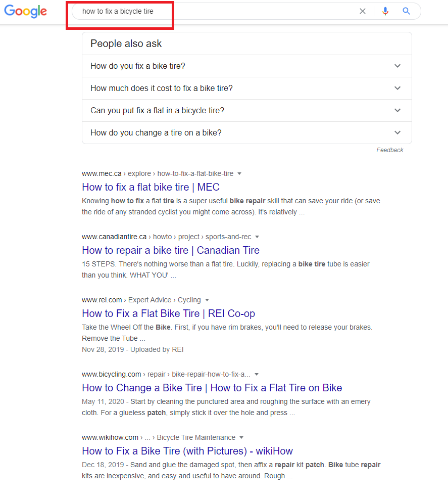This screenshot has height=500, width=448.
Task: Open 'How to fix a flat bike tire | MEC'
Action: point(151,187)
